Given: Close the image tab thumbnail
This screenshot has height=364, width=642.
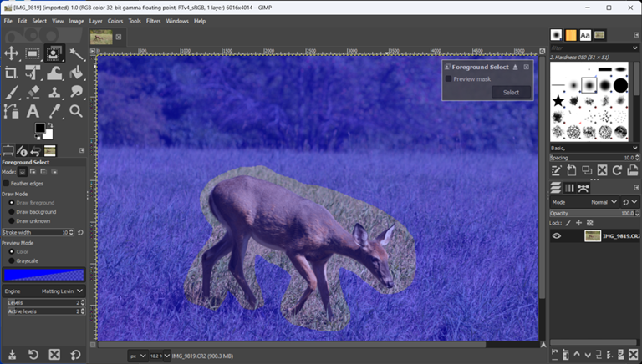Looking at the screenshot, I should tap(119, 37).
